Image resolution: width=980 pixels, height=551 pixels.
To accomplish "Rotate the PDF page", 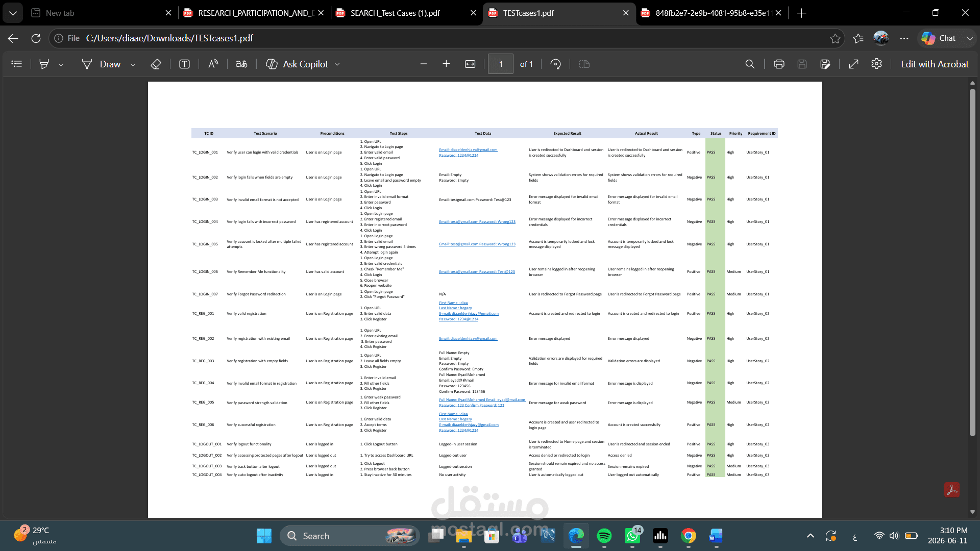I will [556, 64].
